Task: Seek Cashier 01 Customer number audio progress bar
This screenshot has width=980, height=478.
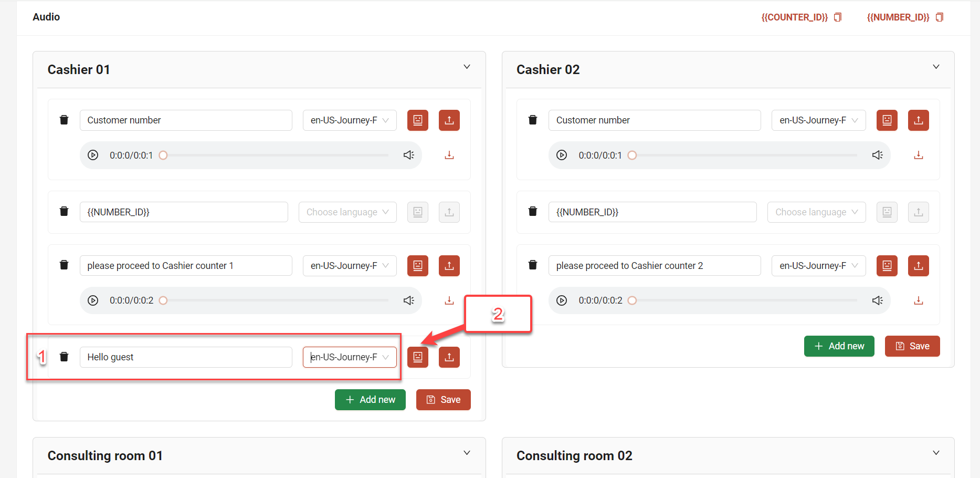Action: click(274, 155)
